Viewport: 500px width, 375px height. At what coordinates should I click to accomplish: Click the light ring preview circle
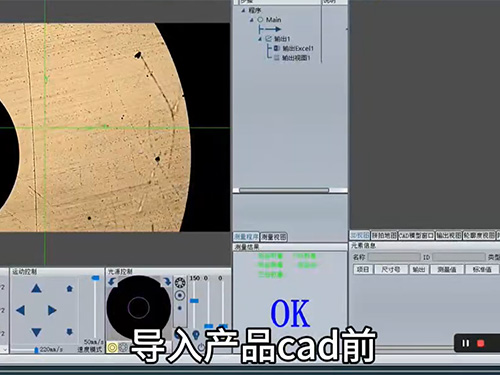click(x=139, y=307)
